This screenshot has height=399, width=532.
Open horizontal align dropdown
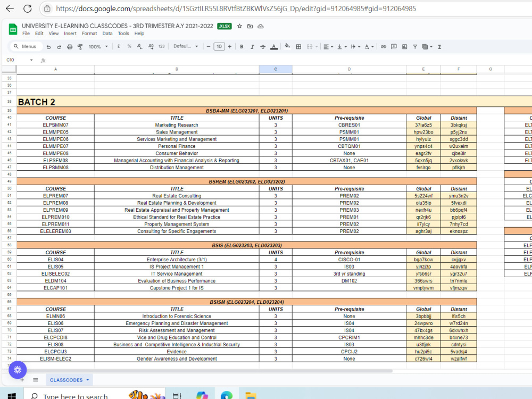(x=328, y=47)
